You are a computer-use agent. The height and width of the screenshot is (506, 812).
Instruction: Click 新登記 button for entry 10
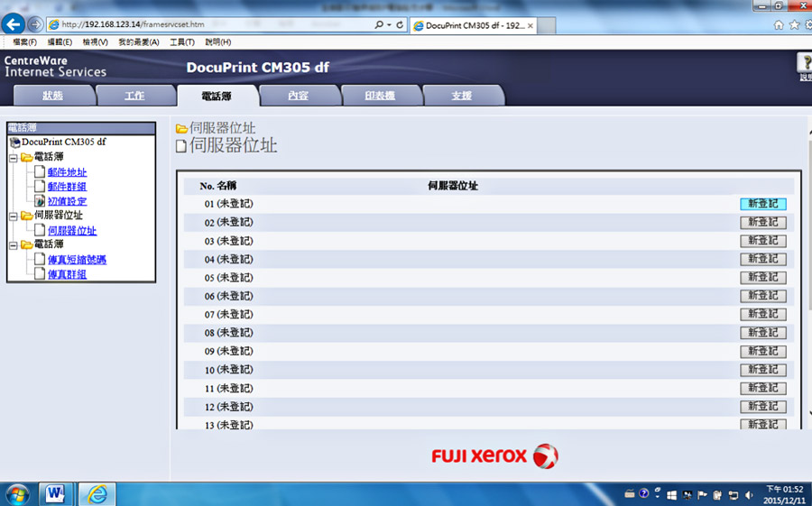tap(762, 370)
